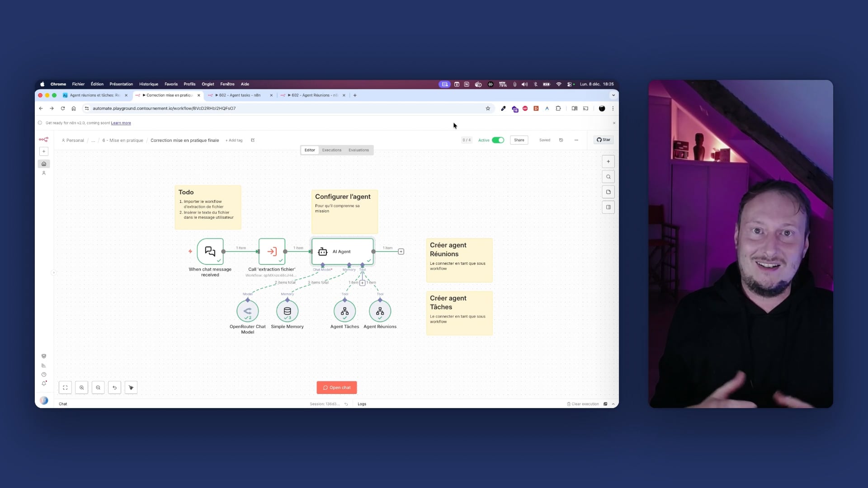The height and width of the screenshot is (488, 868).
Task: Zoom to fit using the bottom-left icon
Action: click(65, 388)
